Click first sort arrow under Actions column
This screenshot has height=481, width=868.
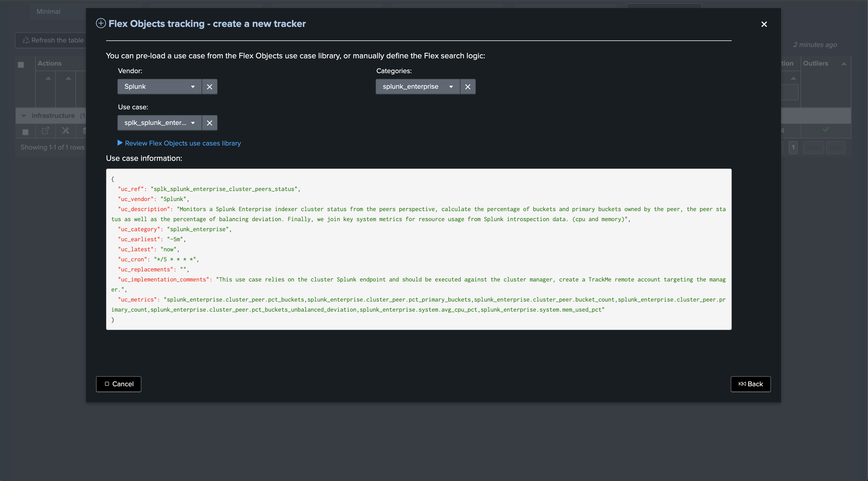tap(48, 78)
